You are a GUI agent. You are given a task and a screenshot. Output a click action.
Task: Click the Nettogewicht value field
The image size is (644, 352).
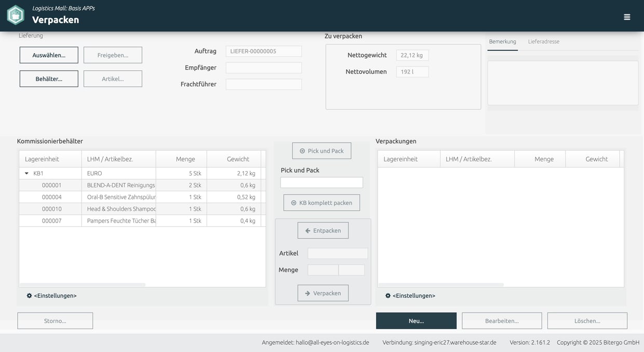pyautogui.click(x=412, y=55)
